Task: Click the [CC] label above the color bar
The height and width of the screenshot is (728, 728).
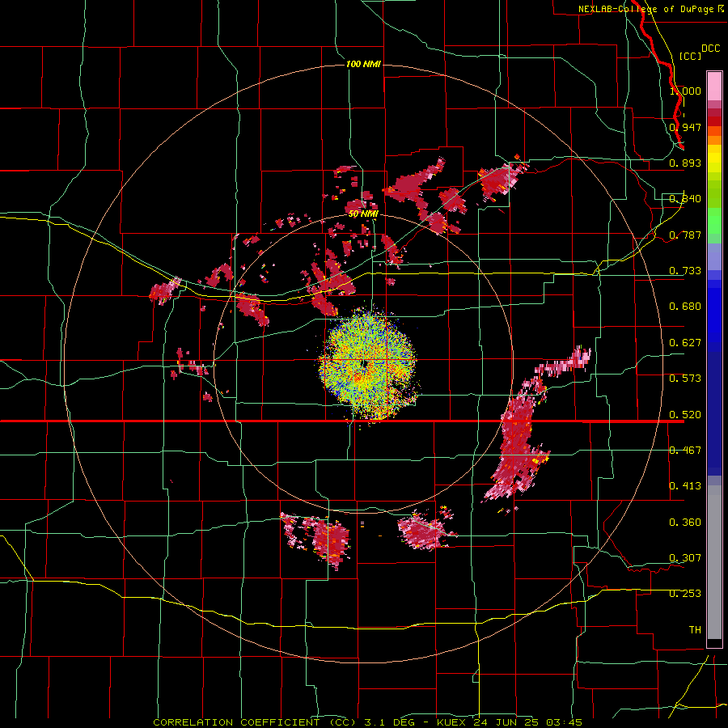Action: [691, 56]
